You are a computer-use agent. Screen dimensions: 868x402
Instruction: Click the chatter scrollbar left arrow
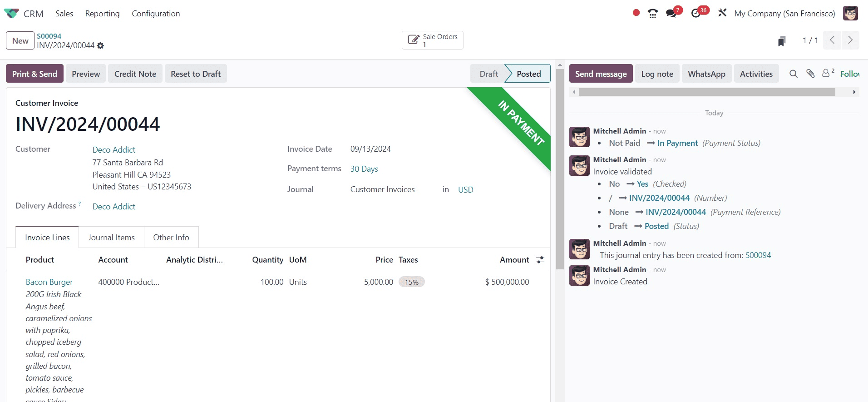[x=574, y=92]
